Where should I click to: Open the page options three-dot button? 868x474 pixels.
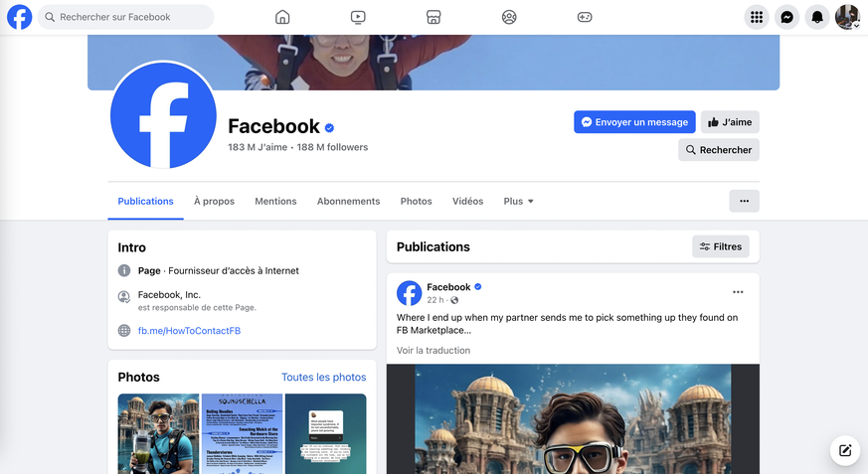coord(744,202)
